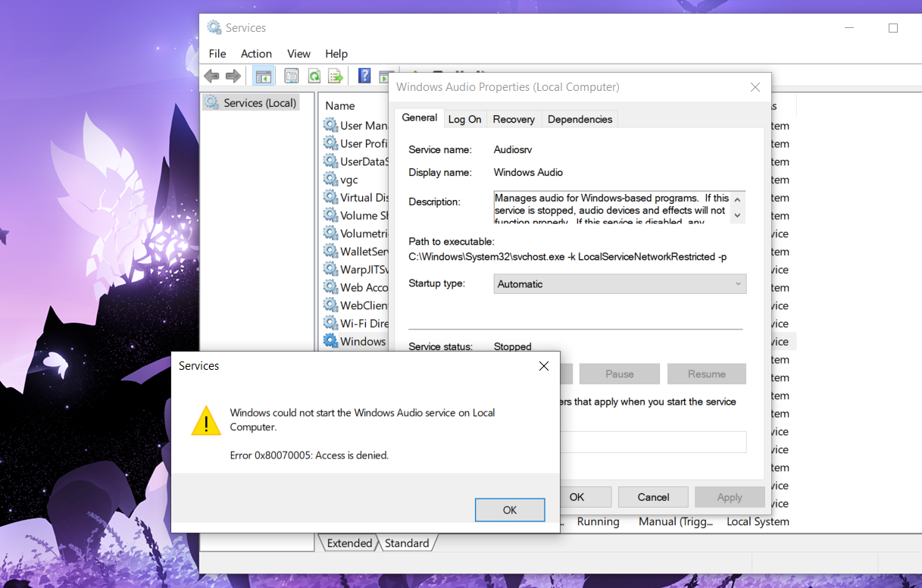
Task: Dismiss the error dialog with OK
Action: pyautogui.click(x=510, y=510)
